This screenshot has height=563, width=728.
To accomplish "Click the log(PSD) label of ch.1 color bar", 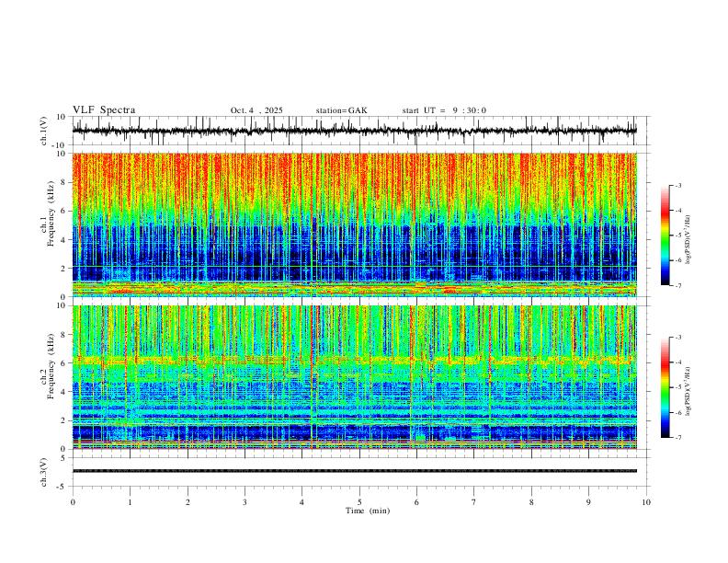I will 688,239.
